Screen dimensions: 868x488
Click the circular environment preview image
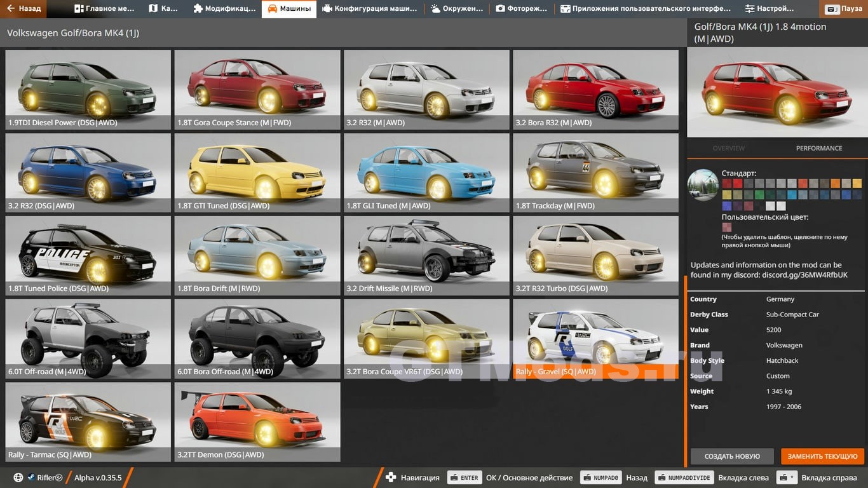pos(703,185)
